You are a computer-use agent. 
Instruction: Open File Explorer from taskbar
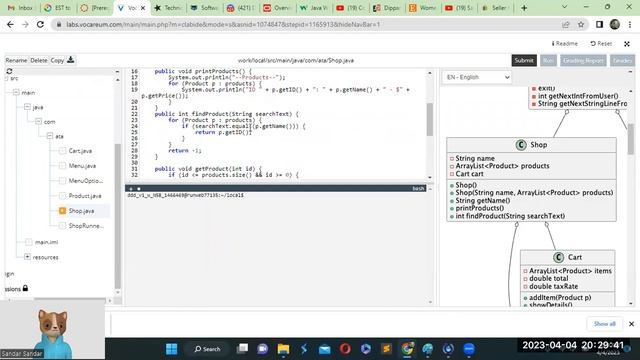pyautogui.click(x=283, y=349)
